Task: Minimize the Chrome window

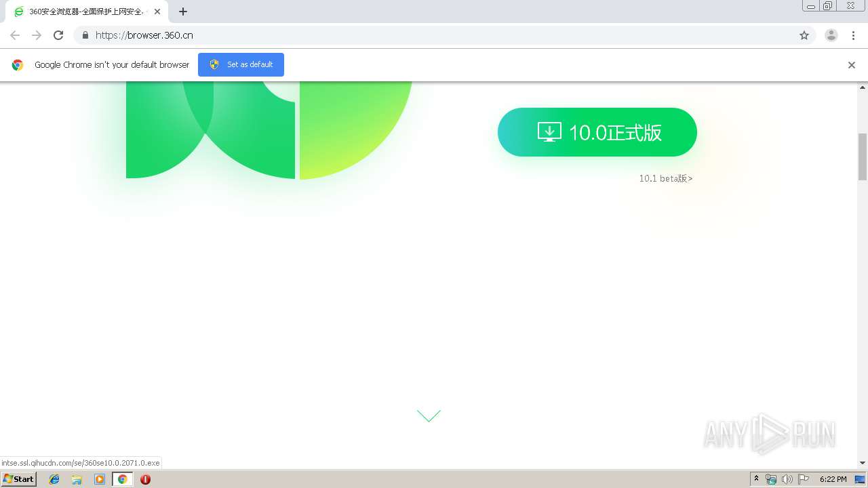Action: (811, 6)
